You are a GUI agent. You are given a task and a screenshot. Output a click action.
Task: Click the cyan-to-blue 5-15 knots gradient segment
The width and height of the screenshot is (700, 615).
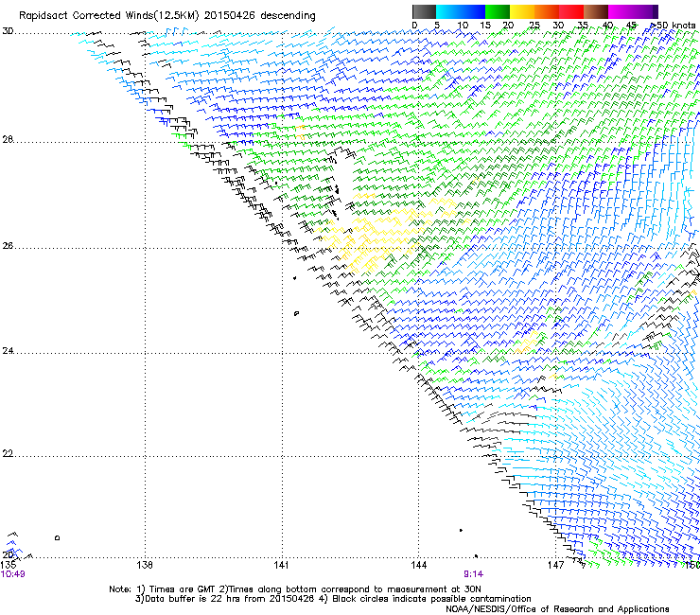[461, 11]
